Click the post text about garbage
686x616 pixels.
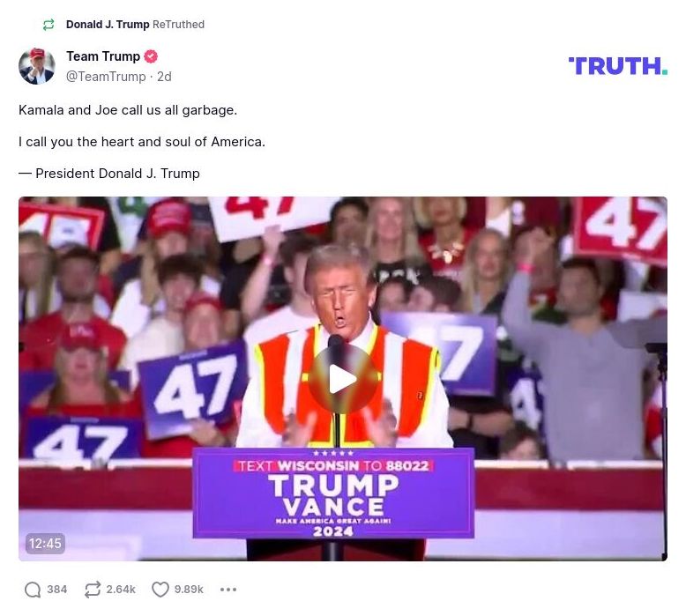128,110
